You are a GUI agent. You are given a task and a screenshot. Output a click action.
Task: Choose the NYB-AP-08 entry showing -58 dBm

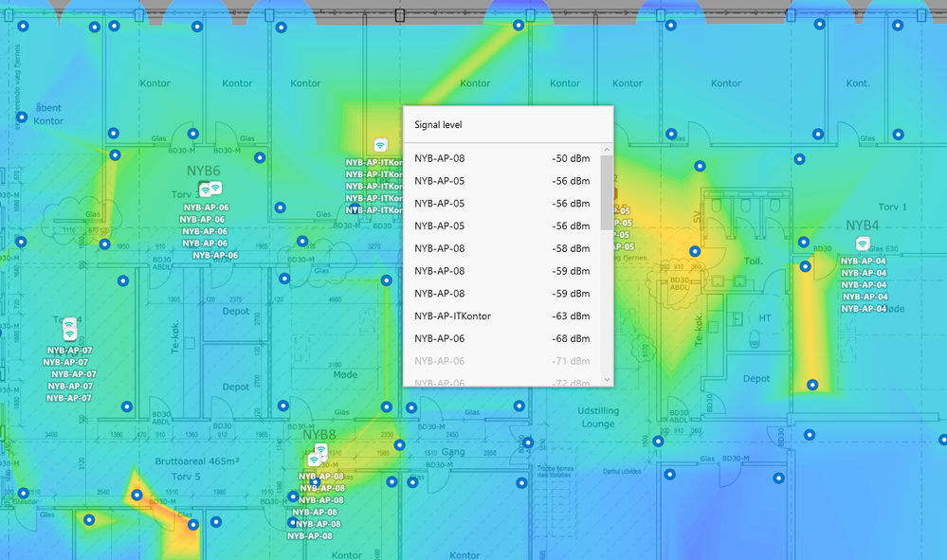(502, 248)
